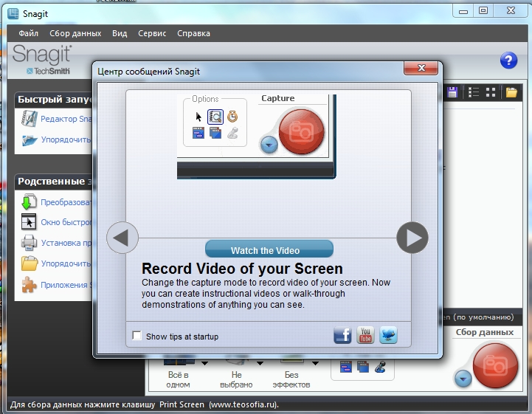The height and width of the screenshot is (414, 532).
Task: Close the Snagit message center dialog
Action: tap(421, 68)
